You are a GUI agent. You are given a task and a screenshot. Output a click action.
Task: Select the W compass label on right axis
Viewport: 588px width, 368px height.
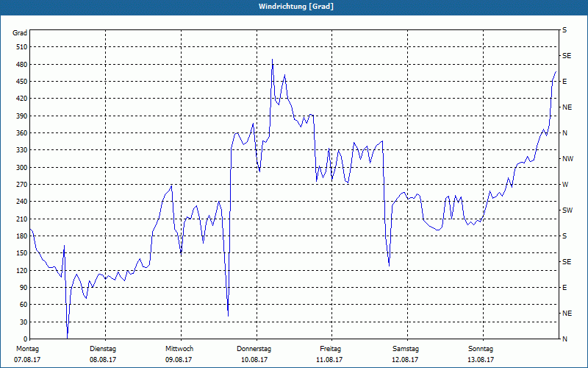(x=565, y=185)
